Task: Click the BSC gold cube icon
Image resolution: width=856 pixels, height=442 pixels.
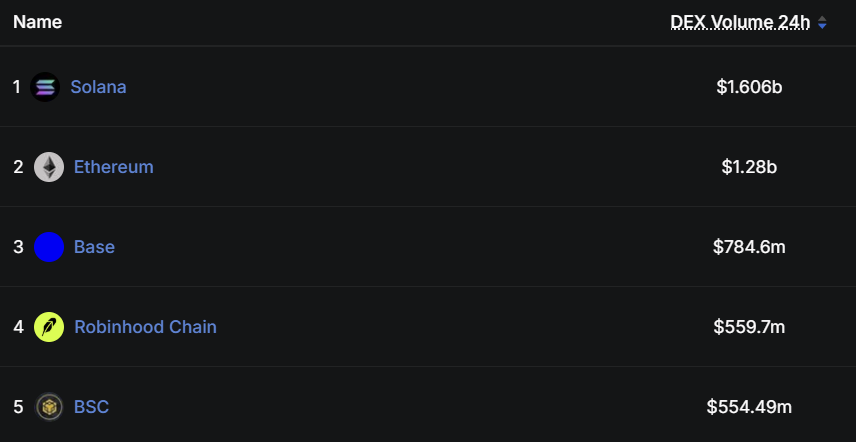Action: coord(49,407)
